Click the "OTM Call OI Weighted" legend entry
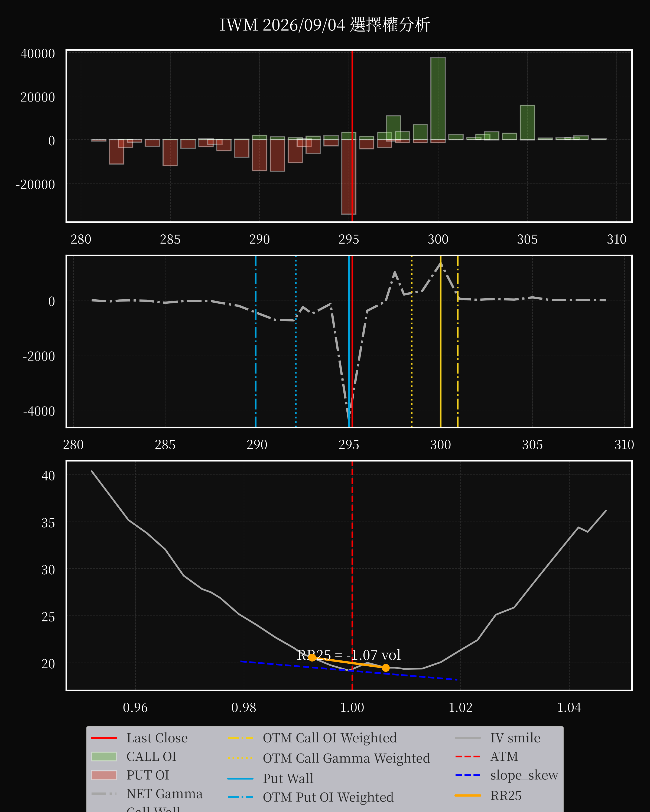This screenshot has width=650, height=812. [312, 738]
